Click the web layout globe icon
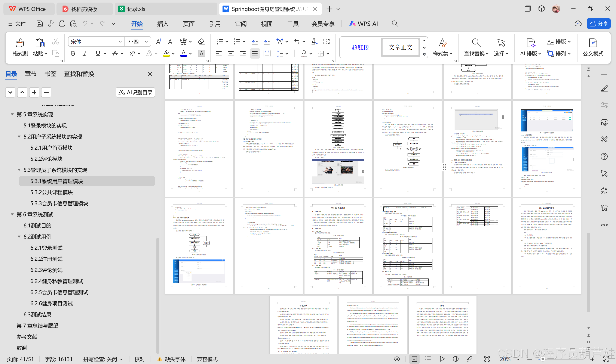Screen dimensions: 616x364 [x=456, y=359]
